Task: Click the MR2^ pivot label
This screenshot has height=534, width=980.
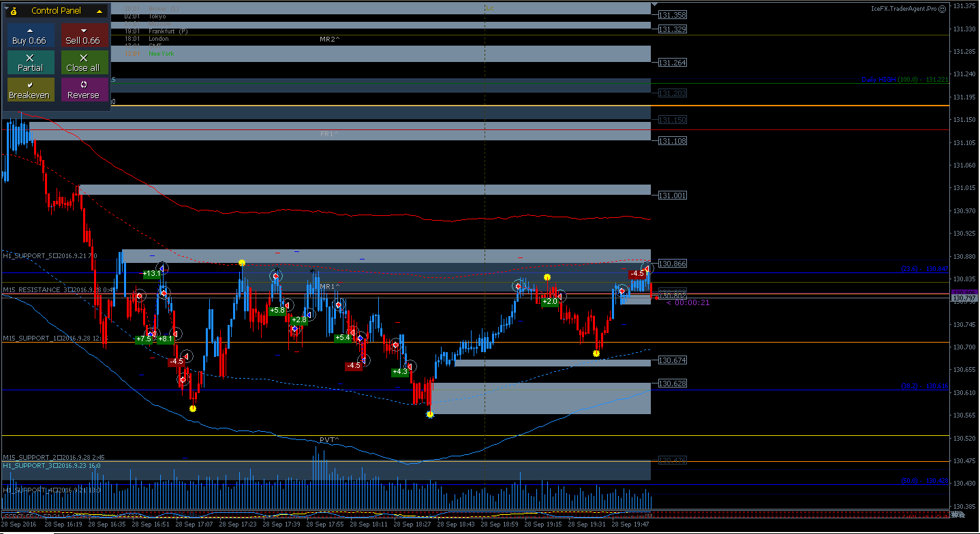Action: [329, 40]
